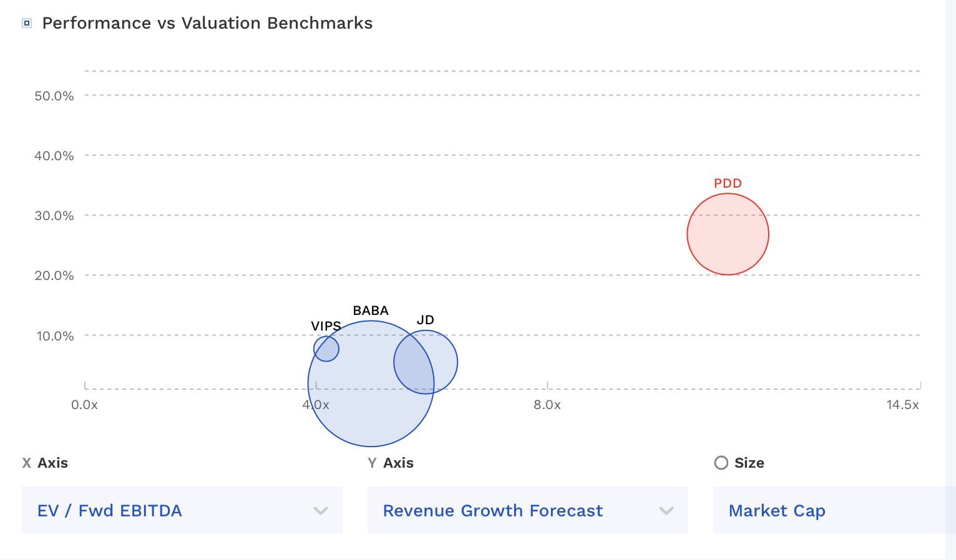Click the 14.5x axis tick label
The width and height of the screenshot is (956, 560).
point(902,405)
